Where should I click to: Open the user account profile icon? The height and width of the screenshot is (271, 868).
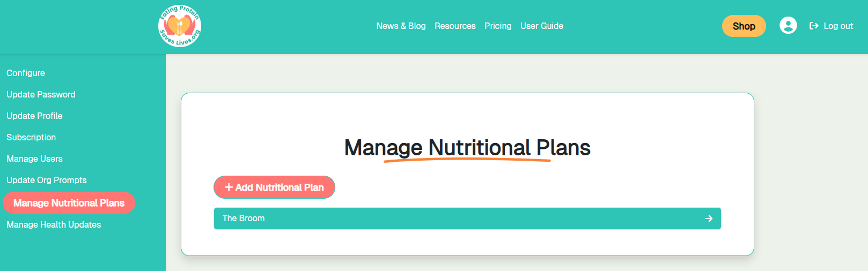coord(788,26)
